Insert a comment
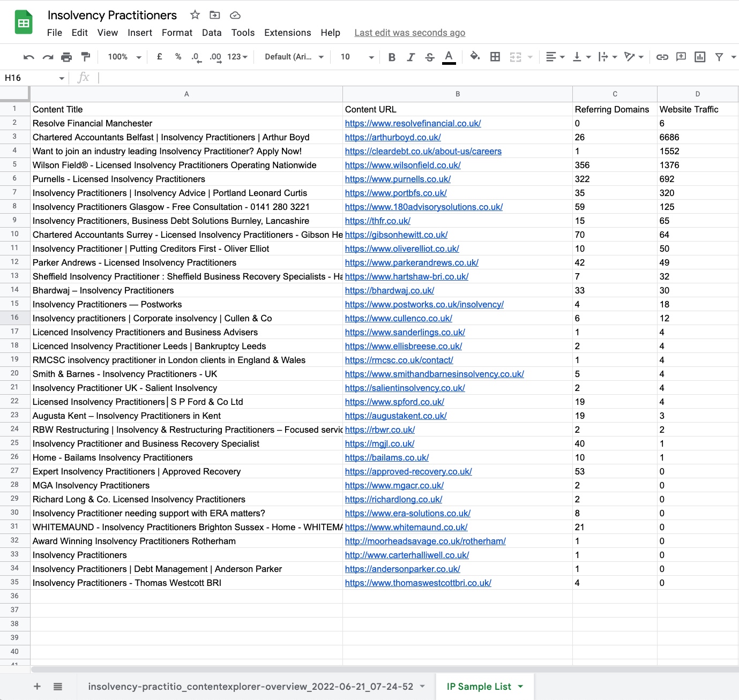 tap(681, 57)
